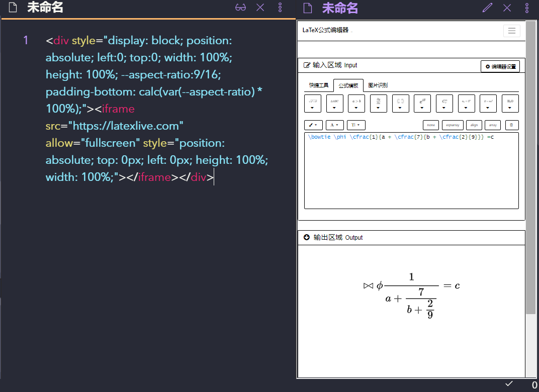This screenshot has width=539, height=392.
Task: Click the 'array' environment button
Action: coord(493,125)
